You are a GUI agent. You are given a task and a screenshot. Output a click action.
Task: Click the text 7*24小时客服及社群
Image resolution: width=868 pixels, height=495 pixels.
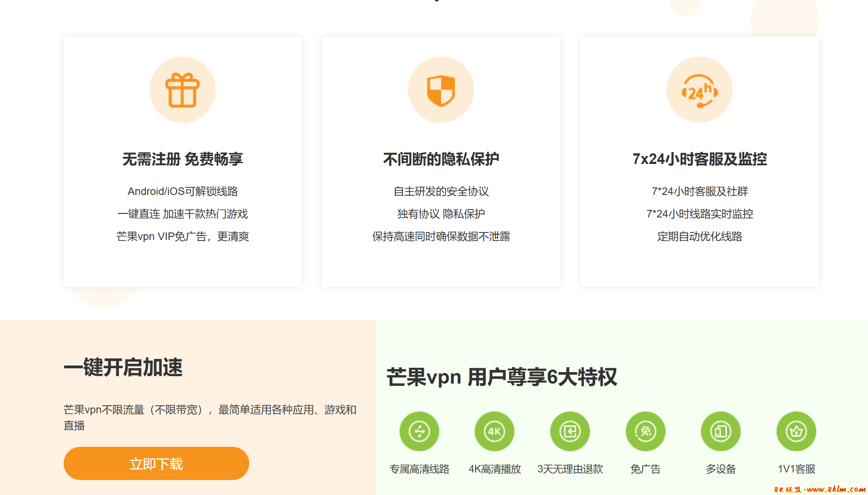coord(700,191)
